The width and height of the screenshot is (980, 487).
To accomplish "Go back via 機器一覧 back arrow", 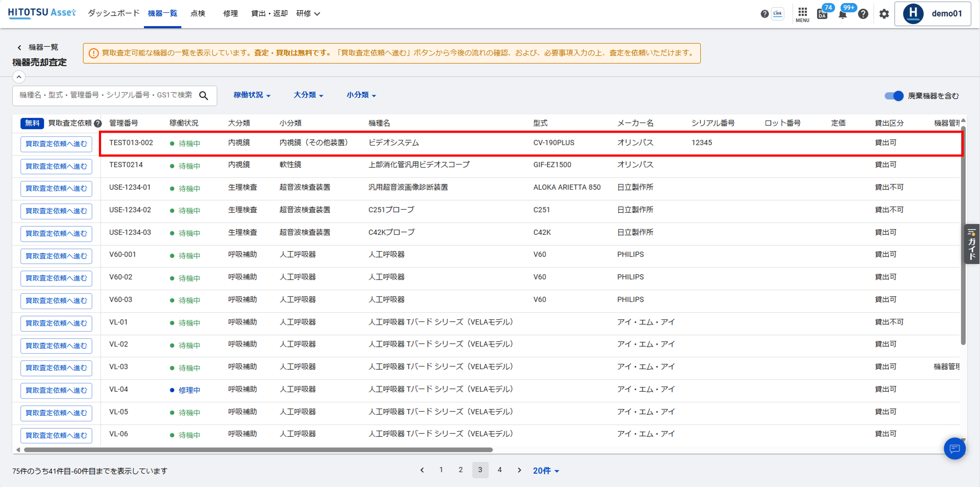I will pyautogui.click(x=19, y=47).
